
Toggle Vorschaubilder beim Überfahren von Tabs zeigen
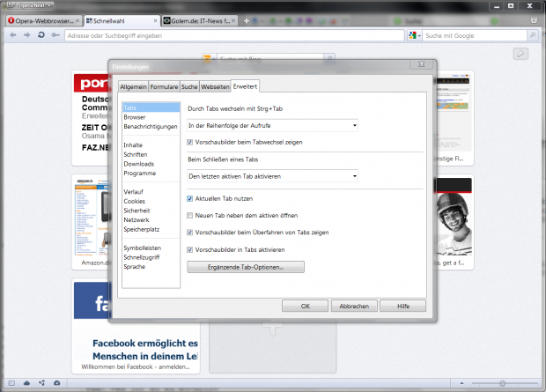click(x=189, y=233)
